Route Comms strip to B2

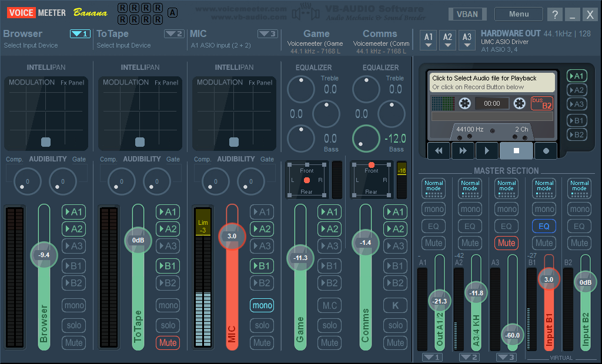tap(395, 283)
